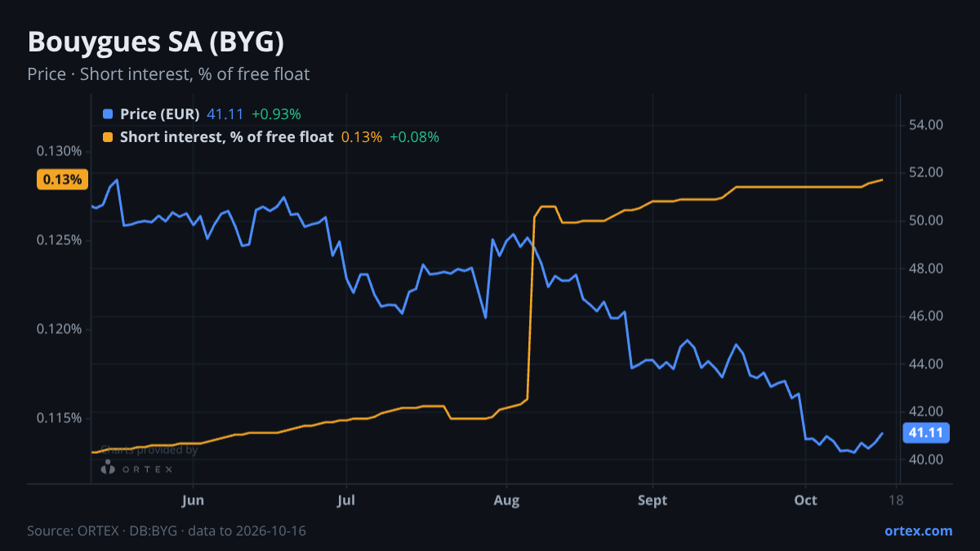The image size is (980, 551).
Task: Click the source line mentioning ORTEX DB:BYG
Action: 167,531
